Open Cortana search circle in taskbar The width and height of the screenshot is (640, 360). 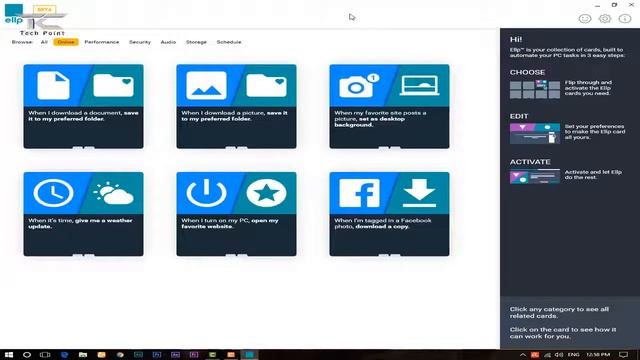point(27,354)
